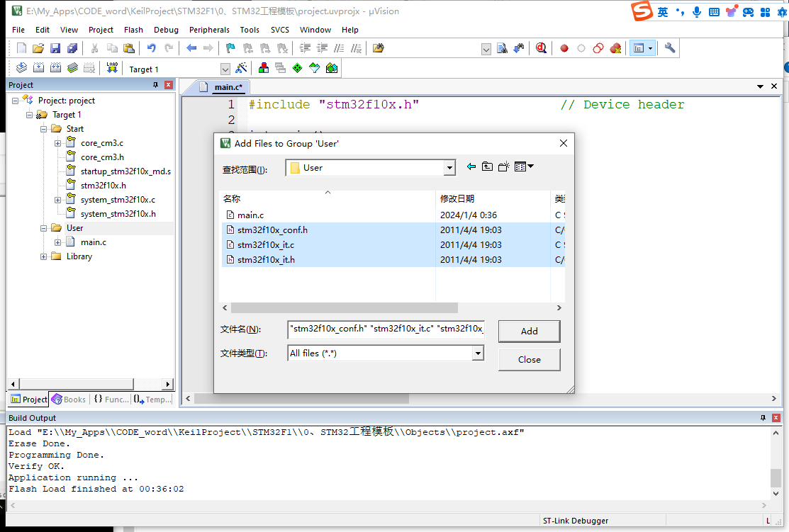Click the Comment selection icon
Image resolution: width=789 pixels, height=532 pixels.
(339, 48)
